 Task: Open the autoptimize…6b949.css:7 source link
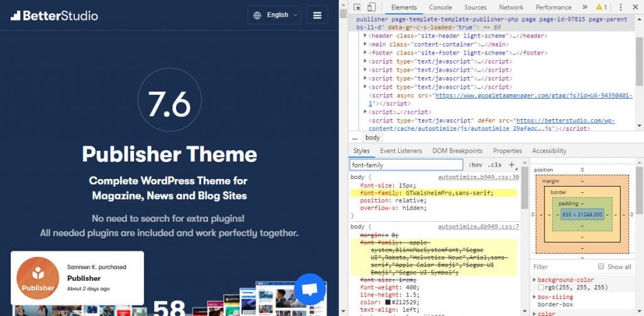tap(479, 227)
